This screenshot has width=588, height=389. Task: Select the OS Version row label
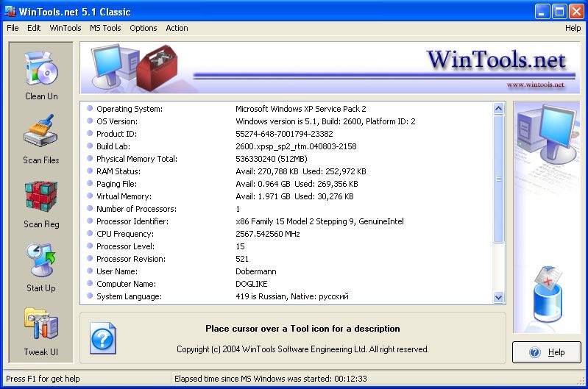[x=117, y=121]
